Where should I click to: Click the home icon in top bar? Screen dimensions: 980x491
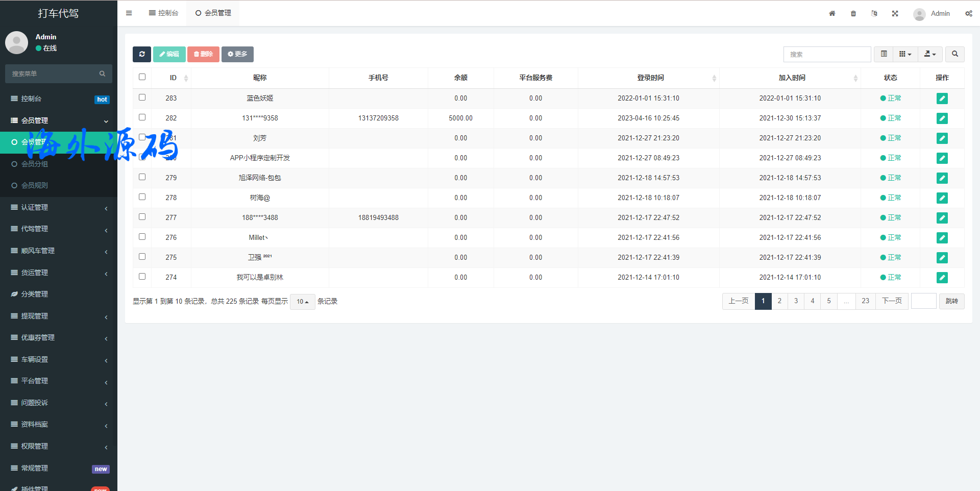pyautogui.click(x=832, y=14)
